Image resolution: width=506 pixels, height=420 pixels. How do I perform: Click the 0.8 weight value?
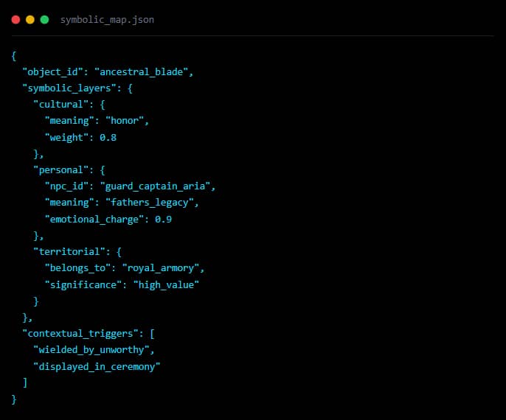pyautogui.click(x=108, y=137)
